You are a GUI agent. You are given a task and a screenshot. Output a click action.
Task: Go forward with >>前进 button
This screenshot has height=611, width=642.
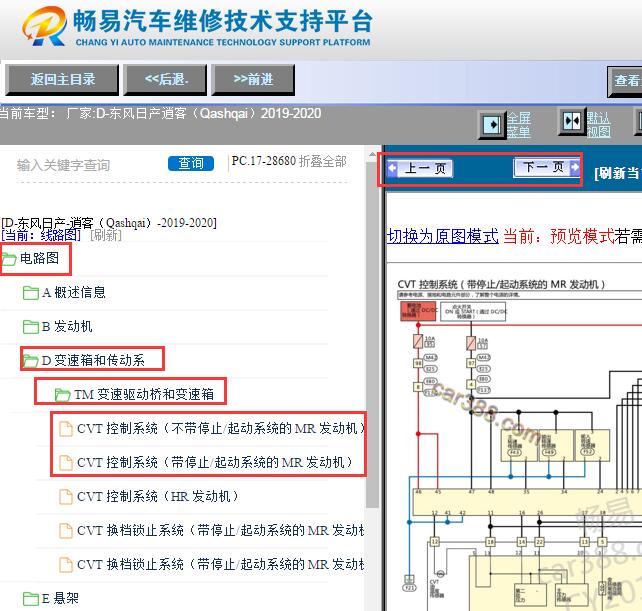point(253,79)
